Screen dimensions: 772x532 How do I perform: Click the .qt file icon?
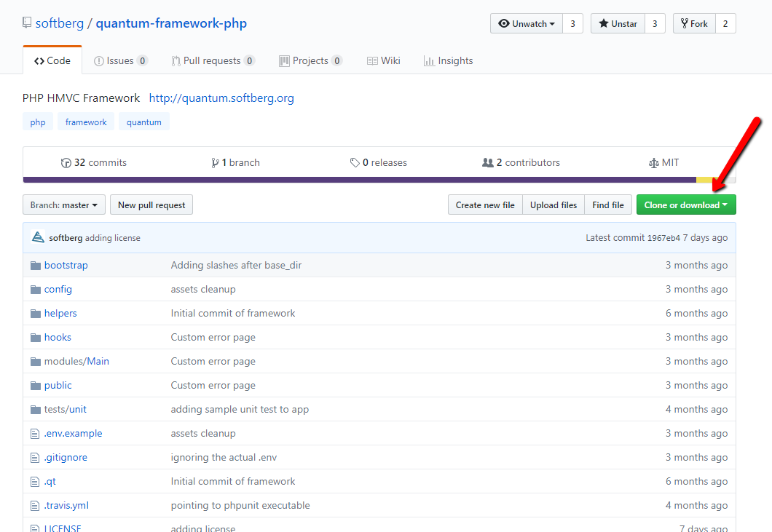click(35, 482)
